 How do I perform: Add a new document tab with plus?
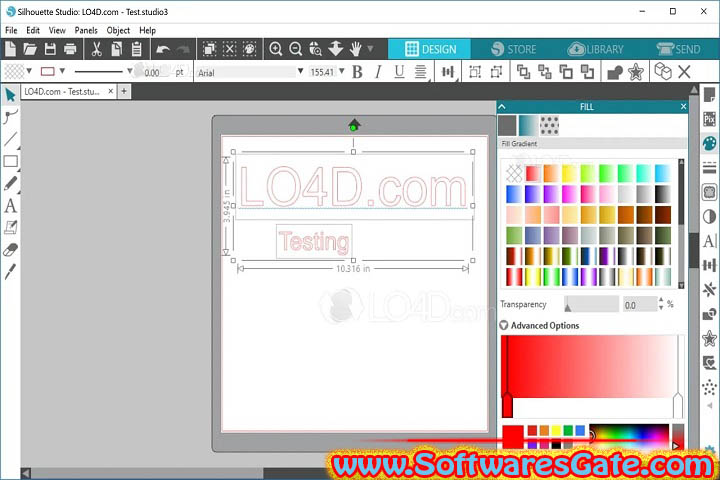pos(124,91)
